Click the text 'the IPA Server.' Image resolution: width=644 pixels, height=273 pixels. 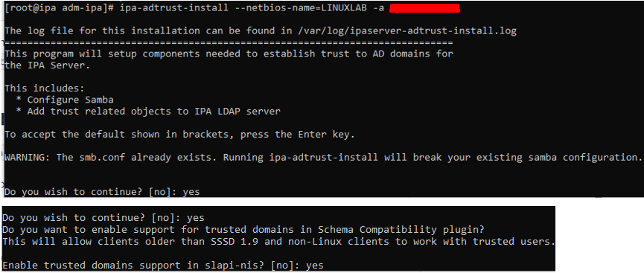pos(47,65)
